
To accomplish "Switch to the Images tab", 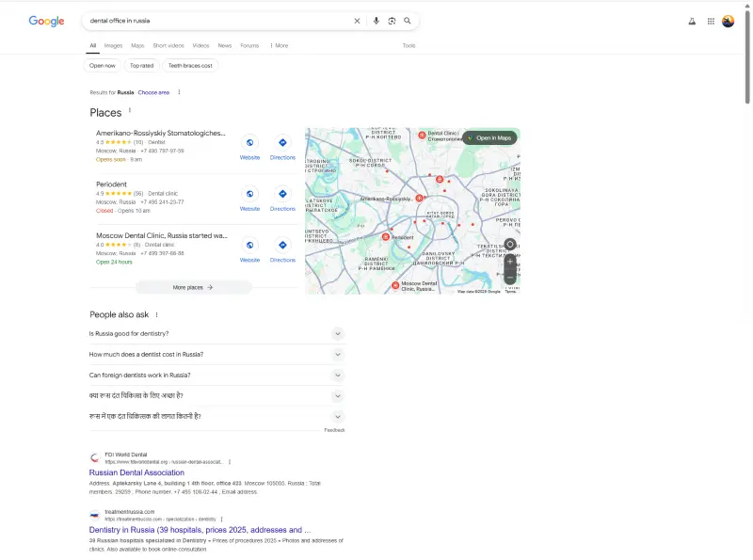I will pos(113,44).
